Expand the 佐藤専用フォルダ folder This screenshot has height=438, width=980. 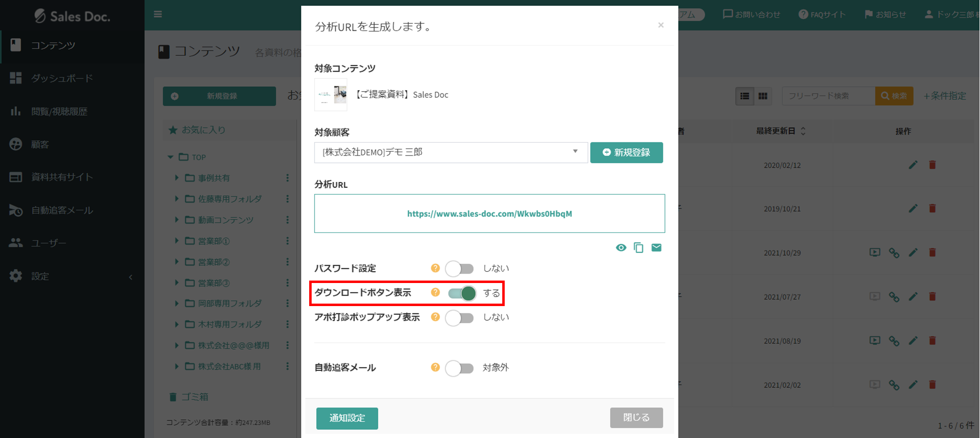177,199
